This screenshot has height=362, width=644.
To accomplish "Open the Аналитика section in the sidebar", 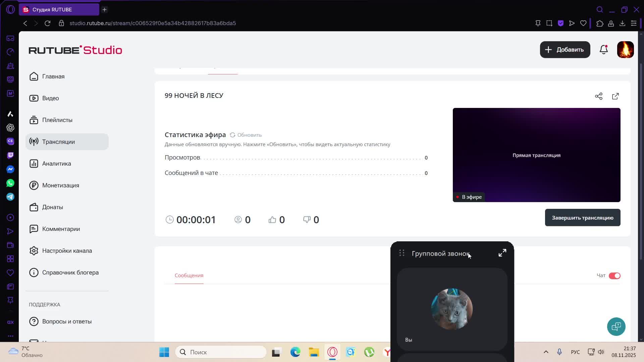I will (56, 164).
